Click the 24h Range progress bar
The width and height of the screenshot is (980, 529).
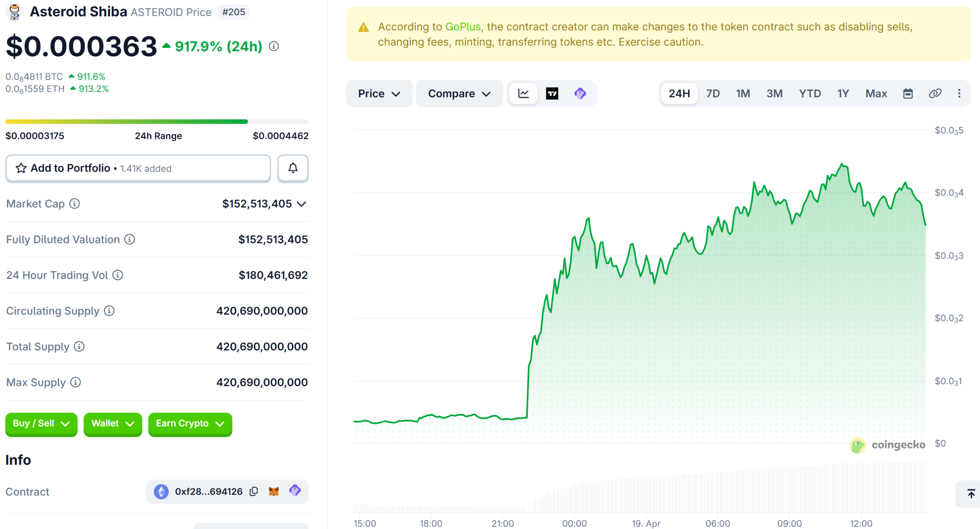(x=157, y=121)
